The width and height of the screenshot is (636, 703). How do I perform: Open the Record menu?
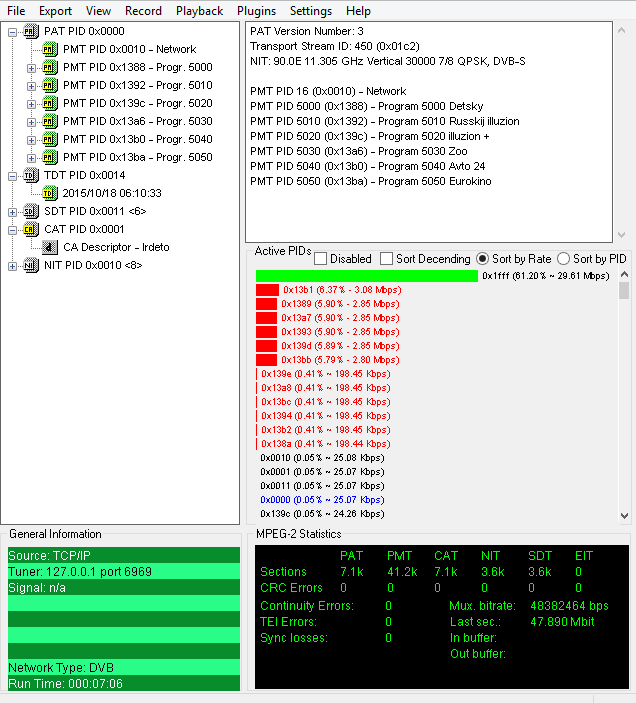[x=143, y=11]
